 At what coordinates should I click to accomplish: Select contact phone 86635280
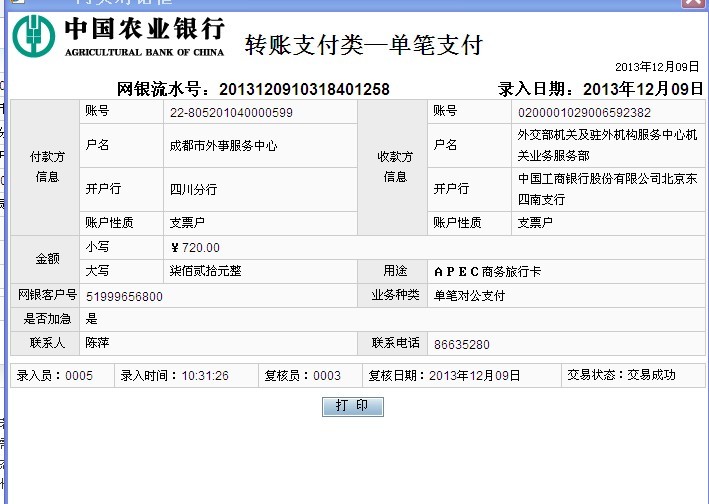click(462, 344)
